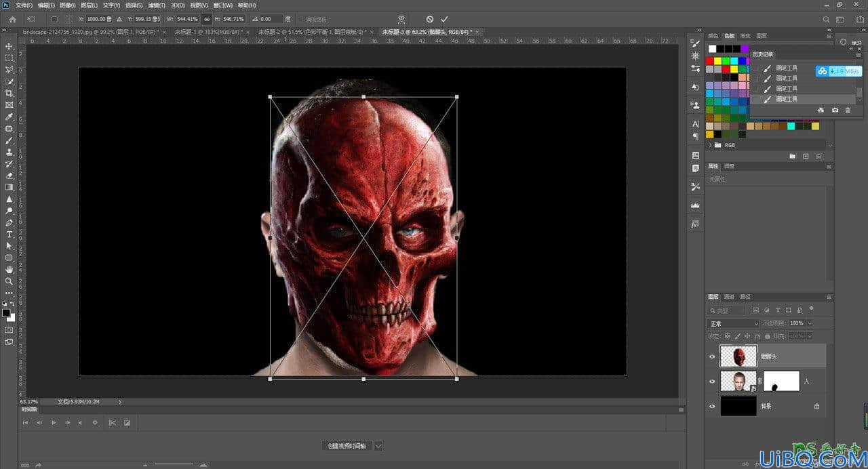Open the Swatches panel menu
Viewport: 868px width, 469px height.
[x=829, y=36]
